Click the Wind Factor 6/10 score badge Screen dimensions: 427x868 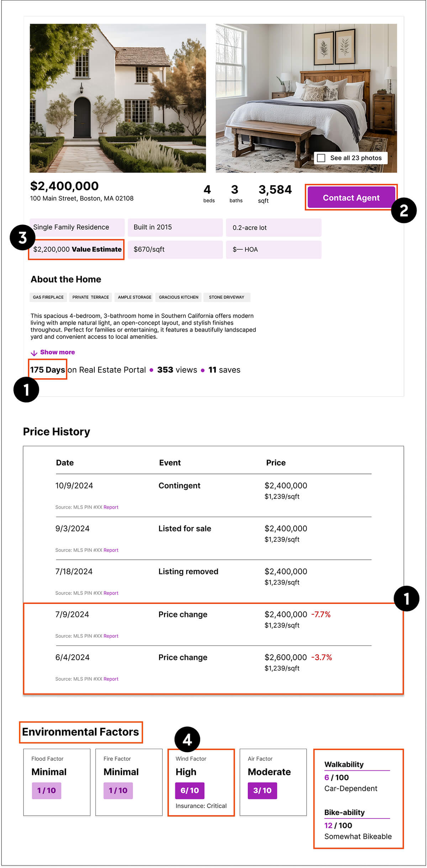[190, 790]
